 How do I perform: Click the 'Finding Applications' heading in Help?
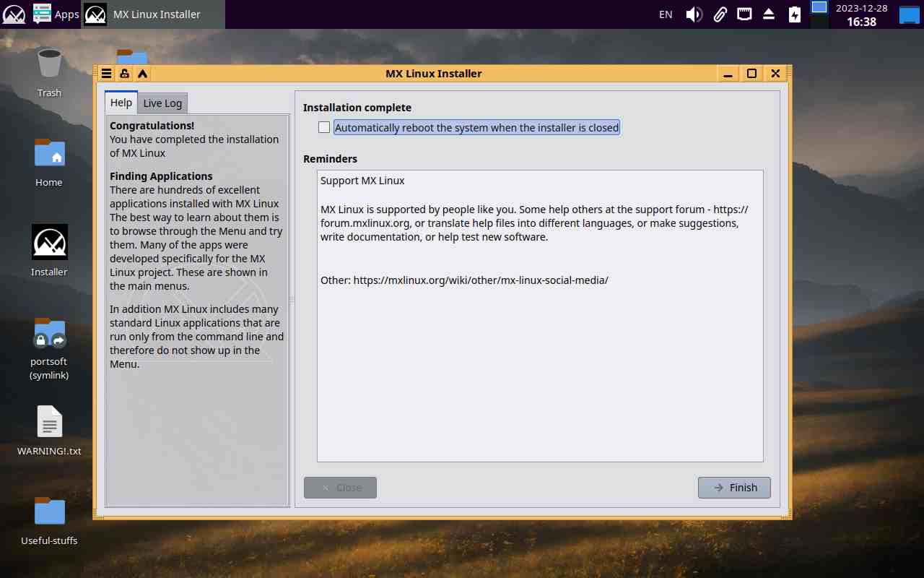[x=161, y=176]
